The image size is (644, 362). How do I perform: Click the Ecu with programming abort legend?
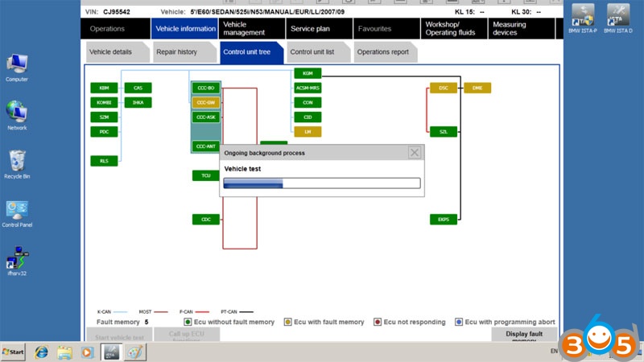(x=505, y=323)
